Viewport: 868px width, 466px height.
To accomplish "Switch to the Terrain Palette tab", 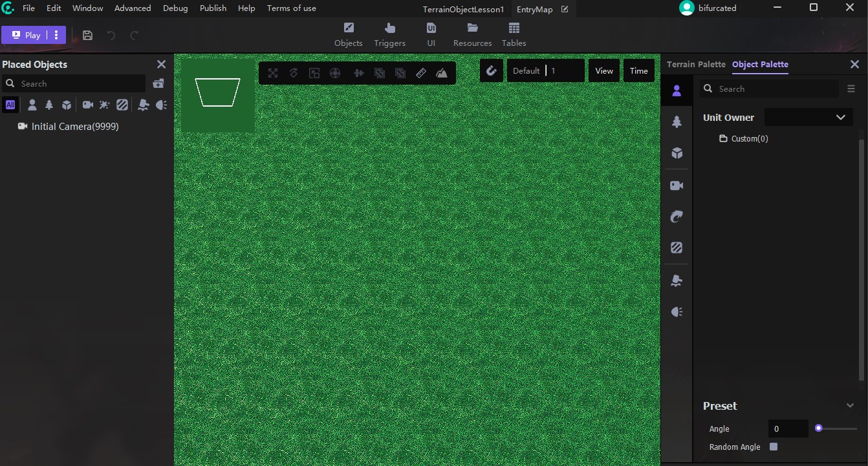I will coord(696,65).
